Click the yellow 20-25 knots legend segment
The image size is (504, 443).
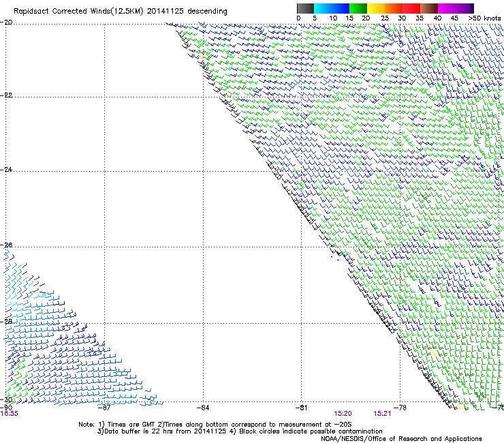pyautogui.click(x=376, y=8)
